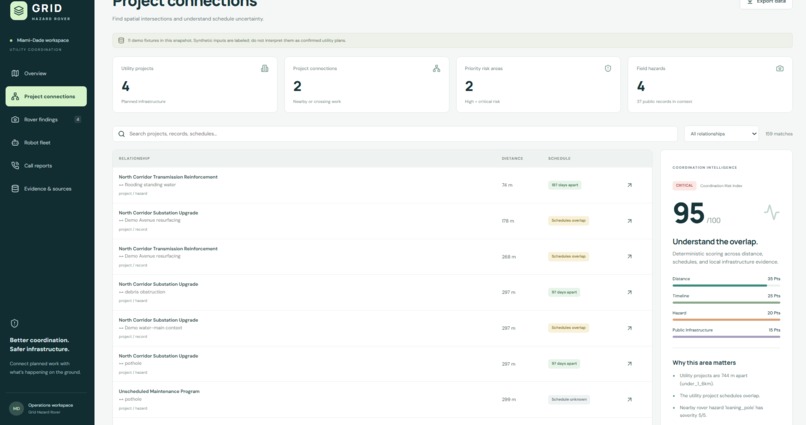Viewport: 806px width, 425px height.
Task: Click the Demo water-main context row text
Action: click(x=153, y=327)
